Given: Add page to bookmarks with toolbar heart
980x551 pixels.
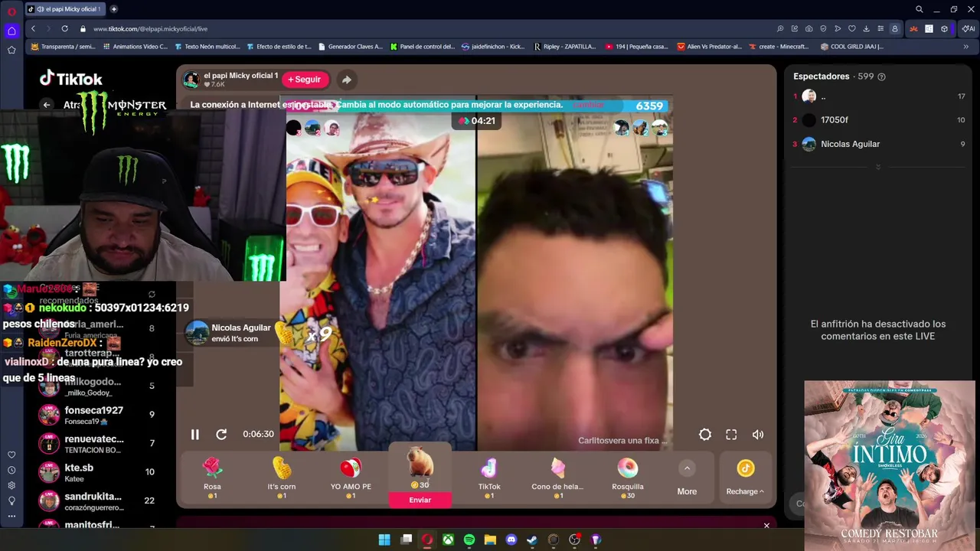Looking at the screenshot, I should click(851, 28).
